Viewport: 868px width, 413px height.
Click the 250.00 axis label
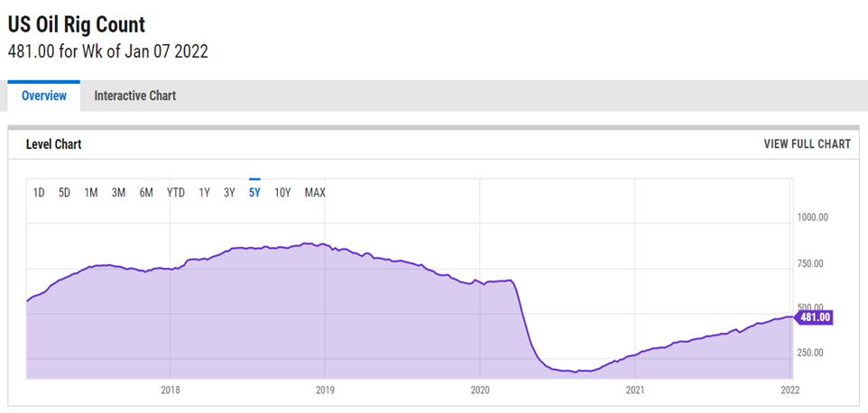[810, 353]
